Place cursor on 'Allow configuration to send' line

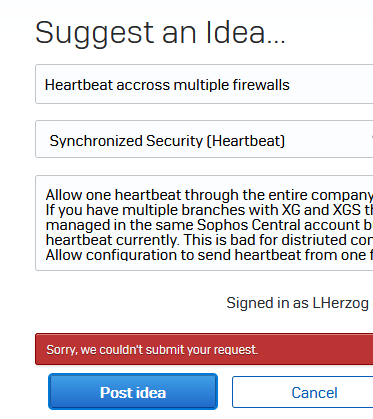209,255
